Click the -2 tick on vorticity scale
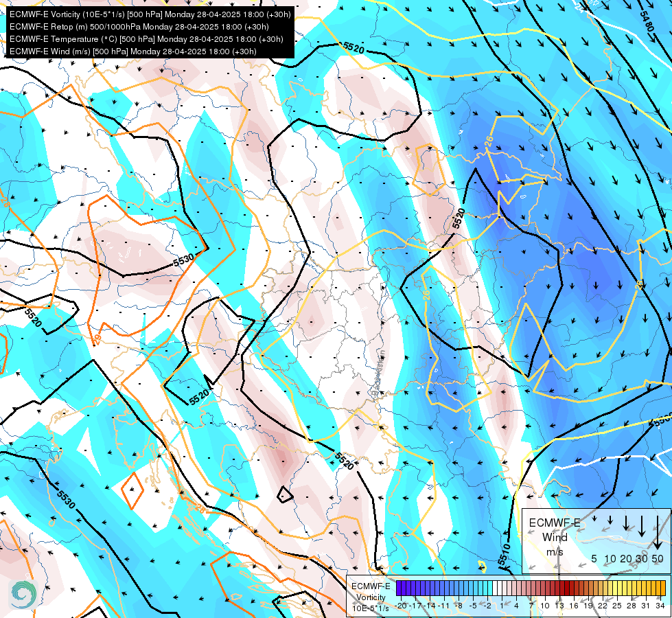 click(487, 606)
